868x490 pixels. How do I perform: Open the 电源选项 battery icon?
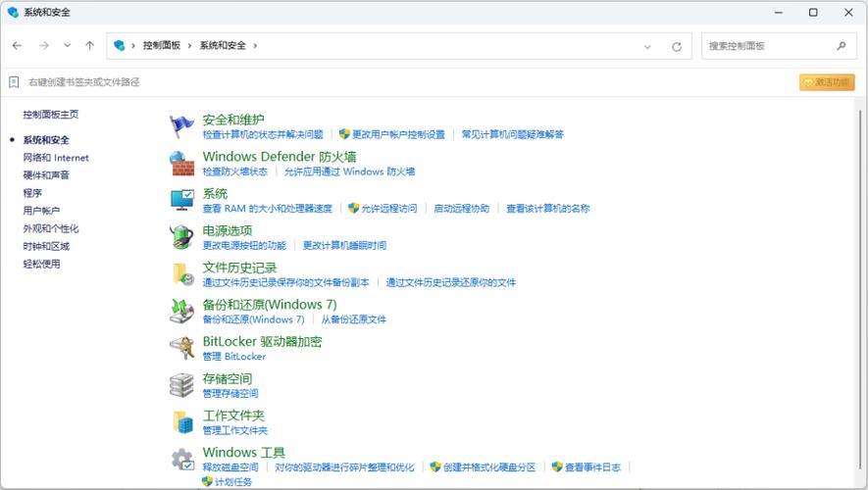click(182, 237)
